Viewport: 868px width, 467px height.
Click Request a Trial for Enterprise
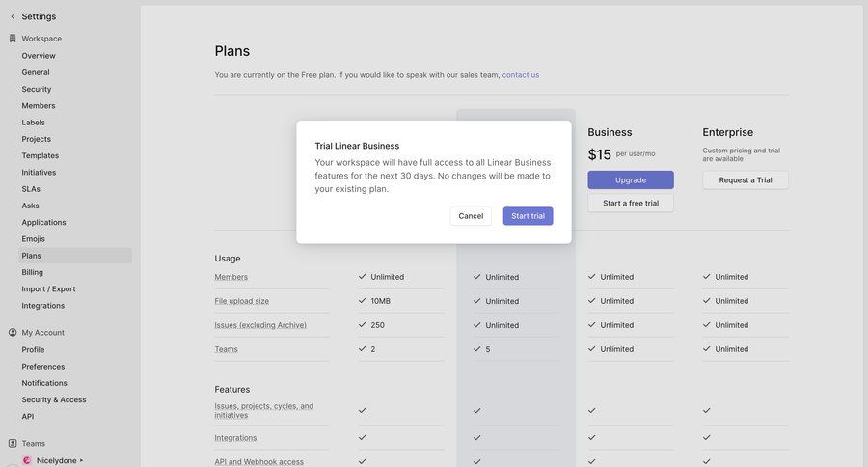coord(746,180)
